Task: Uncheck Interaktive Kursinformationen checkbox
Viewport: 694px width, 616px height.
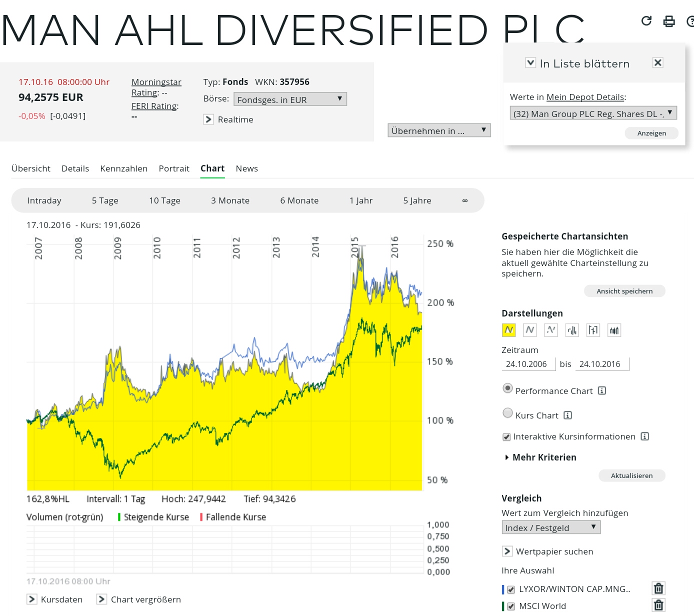Action: tap(506, 437)
